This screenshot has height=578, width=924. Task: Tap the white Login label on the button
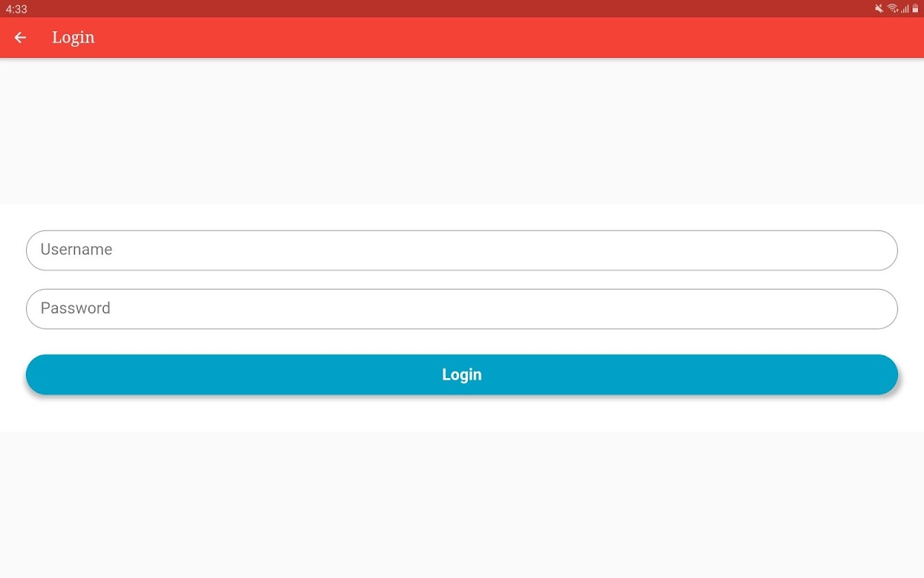point(462,374)
